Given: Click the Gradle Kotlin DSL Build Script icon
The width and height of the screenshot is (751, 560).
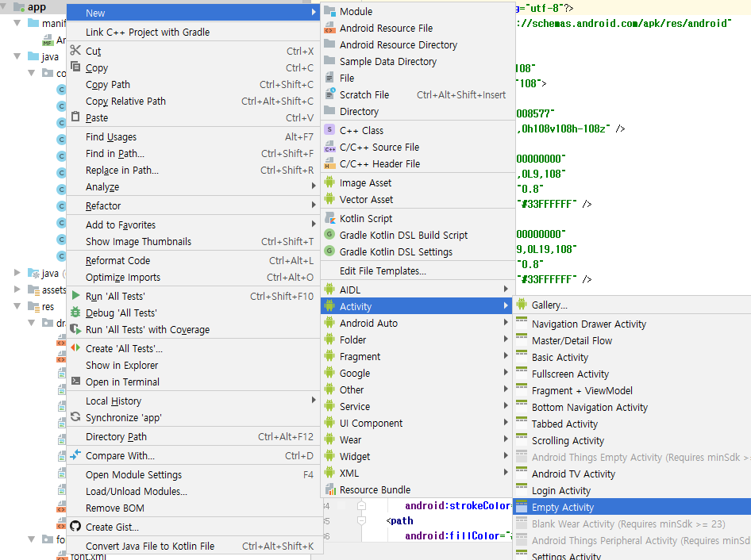Looking at the screenshot, I should (329, 234).
